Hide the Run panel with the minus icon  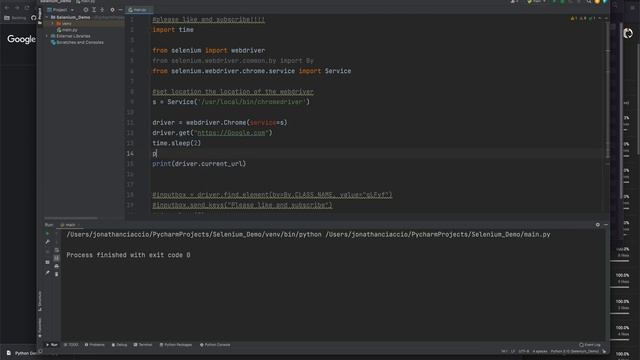click(x=606, y=225)
